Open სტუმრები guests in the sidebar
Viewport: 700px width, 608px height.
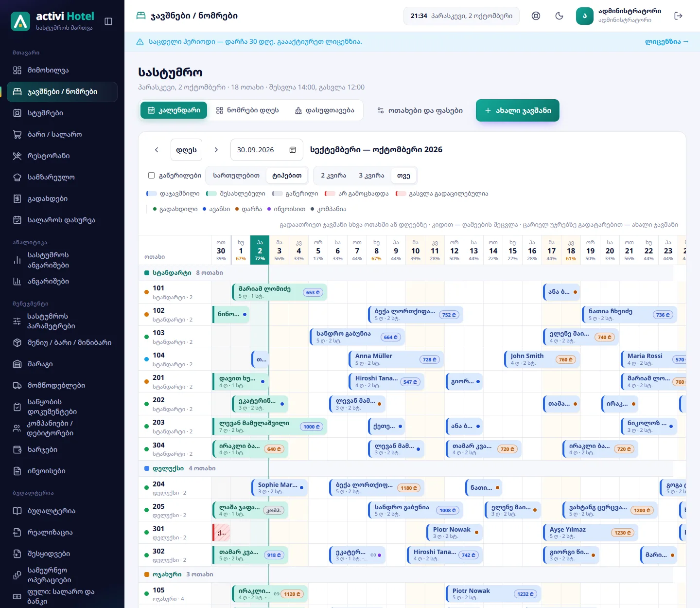coord(62,113)
